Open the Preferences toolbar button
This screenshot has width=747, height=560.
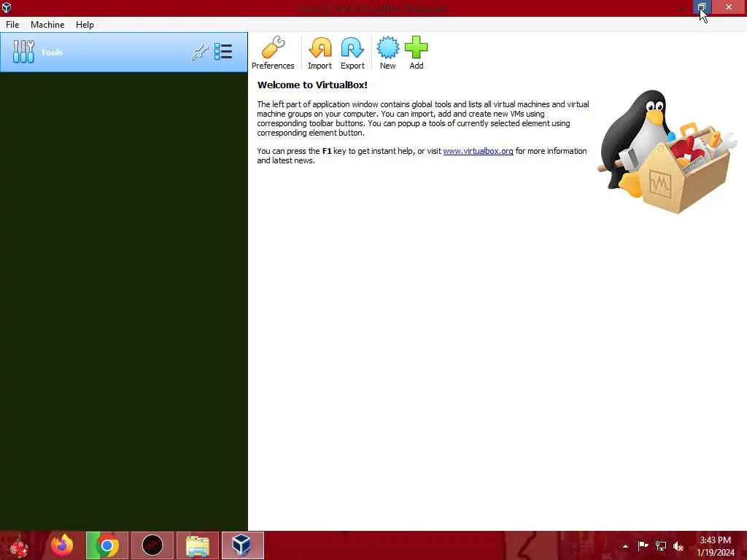tap(273, 52)
